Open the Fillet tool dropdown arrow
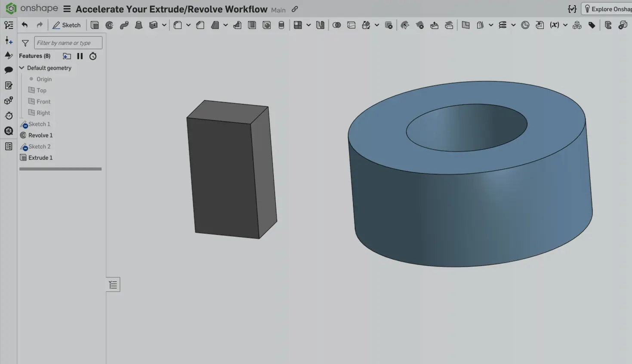 click(x=188, y=25)
